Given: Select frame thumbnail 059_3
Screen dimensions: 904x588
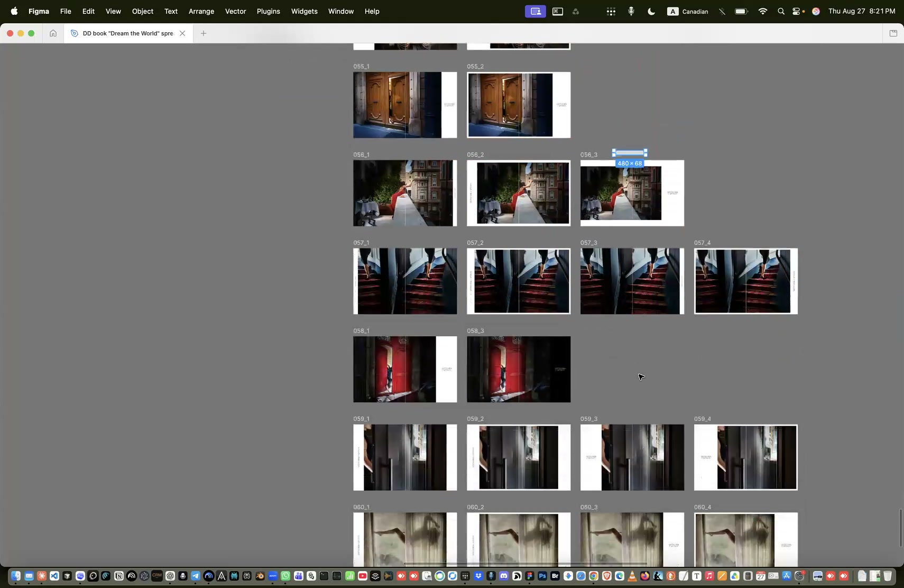Looking at the screenshot, I should tap(632, 457).
